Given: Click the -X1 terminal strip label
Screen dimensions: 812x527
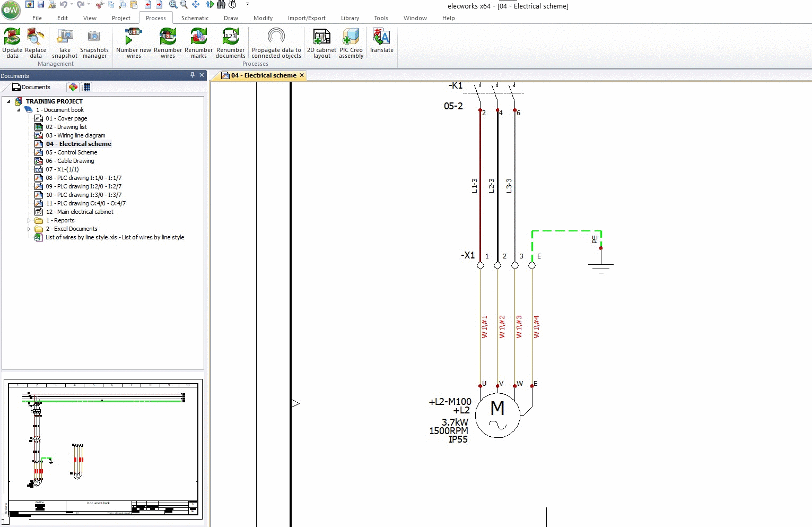Looking at the screenshot, I should pyautogui.click(x=468, y=255).
